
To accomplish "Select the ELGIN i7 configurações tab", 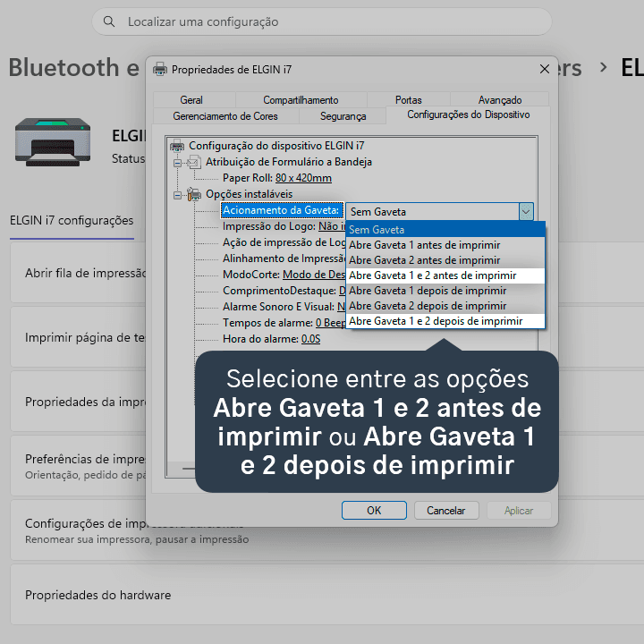I will click(x=72, y=221).
